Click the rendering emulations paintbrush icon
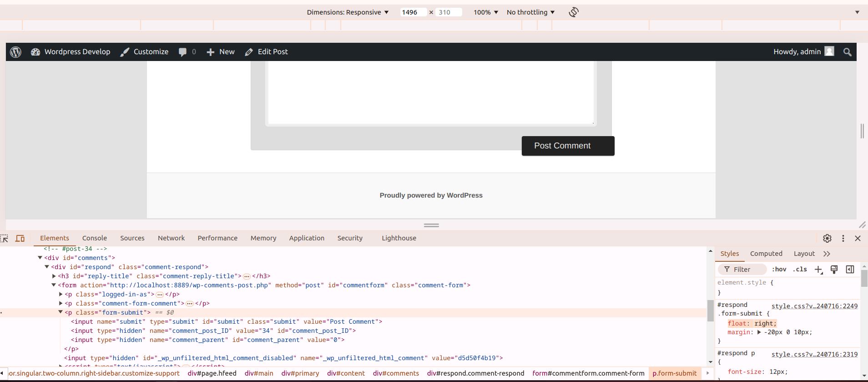868x382 pixels. tap(834, 270)
